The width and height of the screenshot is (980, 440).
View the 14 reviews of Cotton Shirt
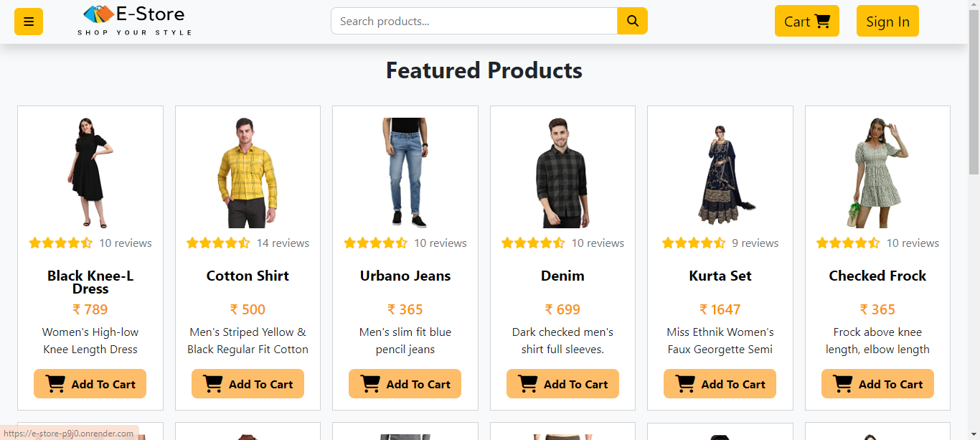pos(283,243)
